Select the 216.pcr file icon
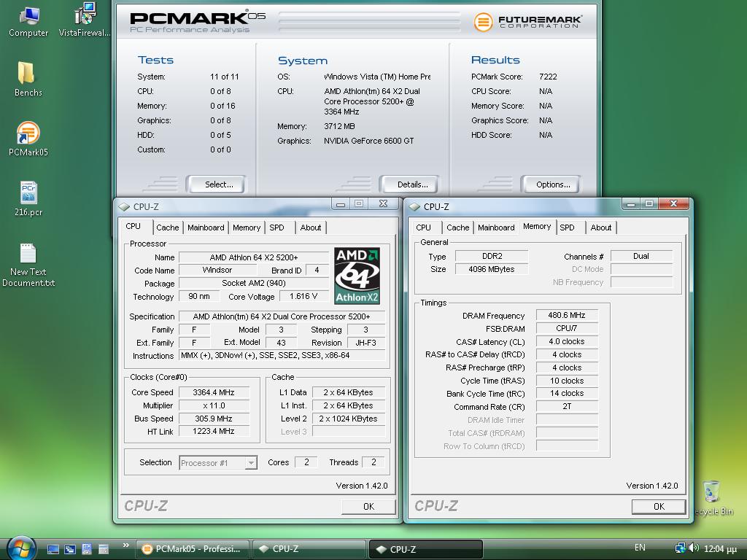Image resolution: width=747 pixels, height=560 pixels. click(x=28, y=199)
